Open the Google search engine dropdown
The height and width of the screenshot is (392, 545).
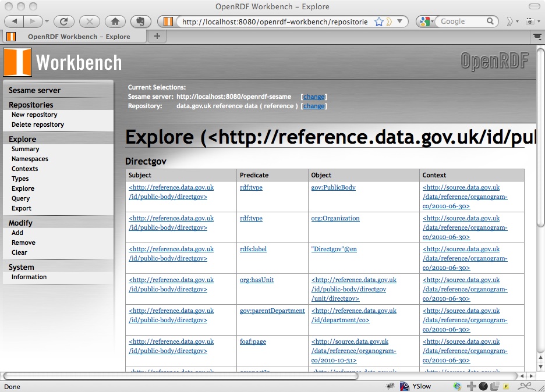[426, 22]
